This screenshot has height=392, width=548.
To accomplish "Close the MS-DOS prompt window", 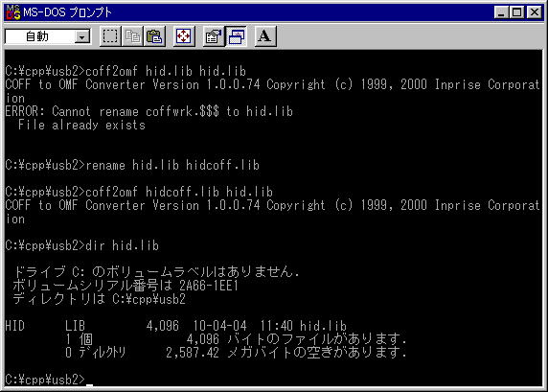I will (535, 12).
